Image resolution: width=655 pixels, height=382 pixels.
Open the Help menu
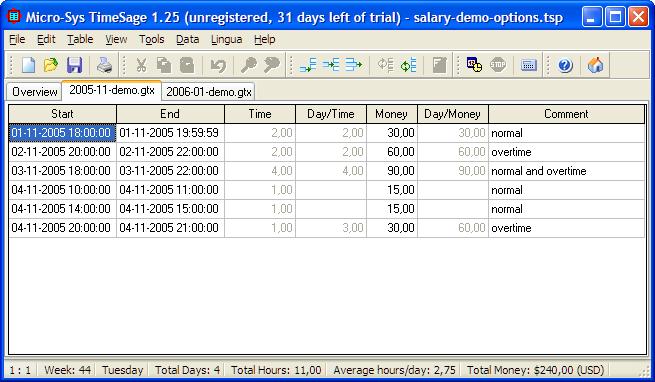264,39
